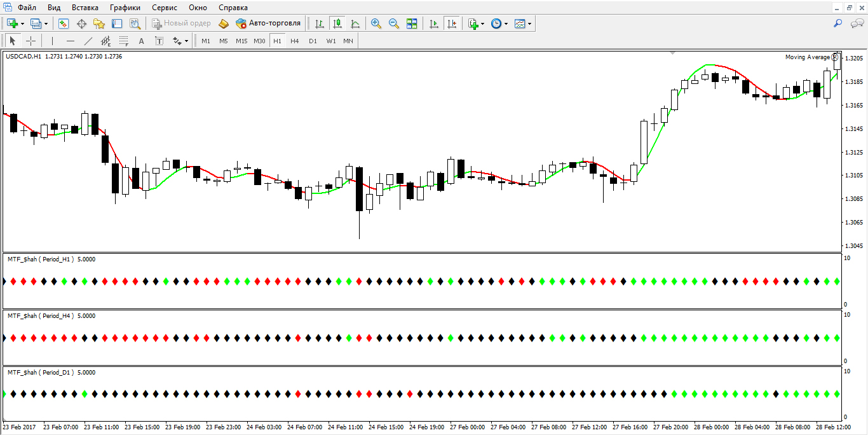Expand the indicators list dropdown arrow

coord(483,24)
